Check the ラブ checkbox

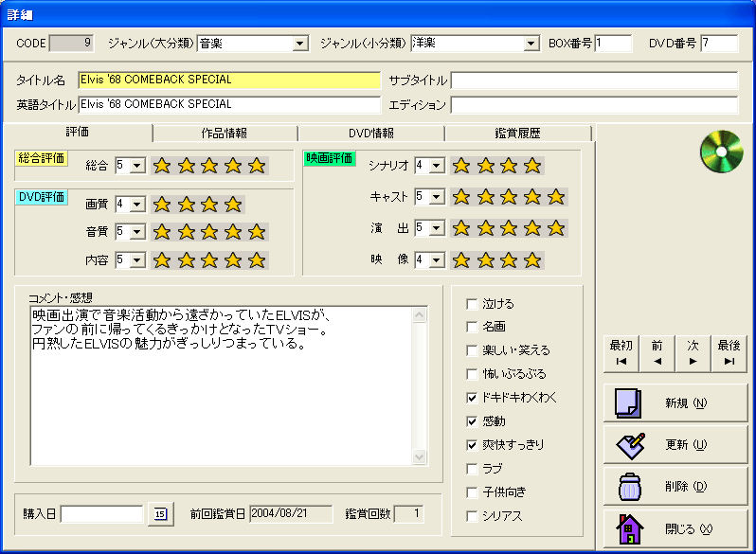coord(472,469)
